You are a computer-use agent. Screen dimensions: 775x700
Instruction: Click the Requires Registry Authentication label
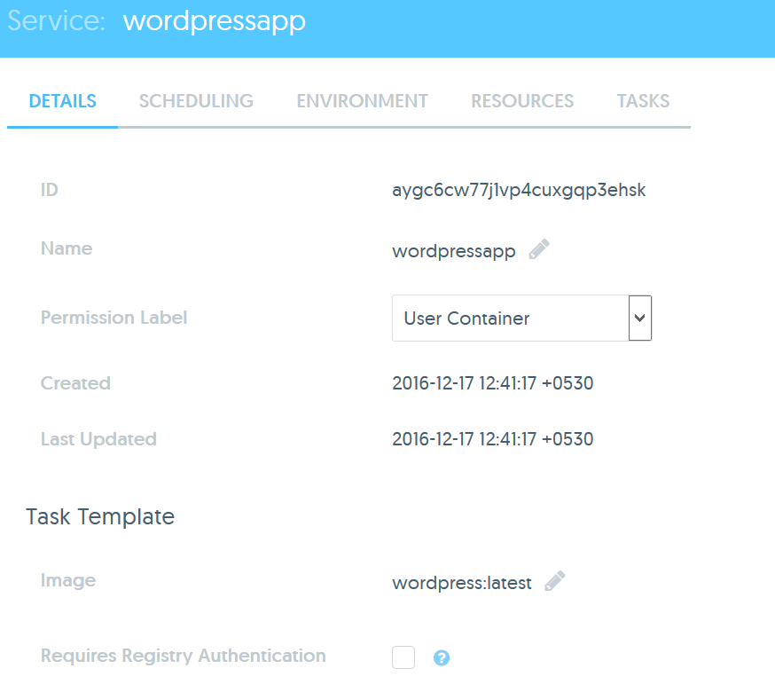[184, 656]
